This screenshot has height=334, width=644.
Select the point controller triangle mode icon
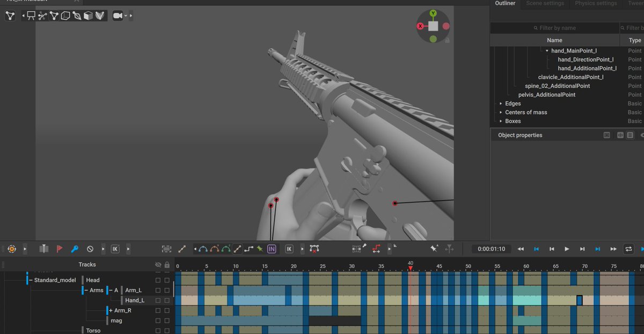coord(54,16)
